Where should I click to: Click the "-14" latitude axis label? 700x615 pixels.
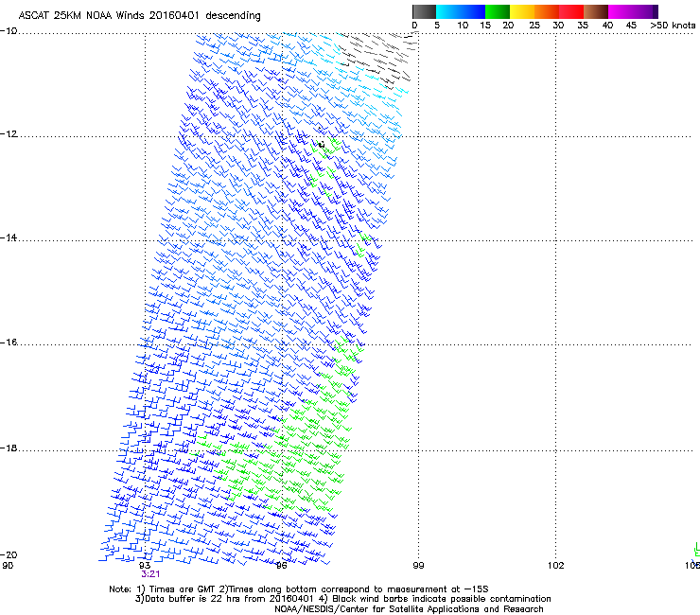9,237
